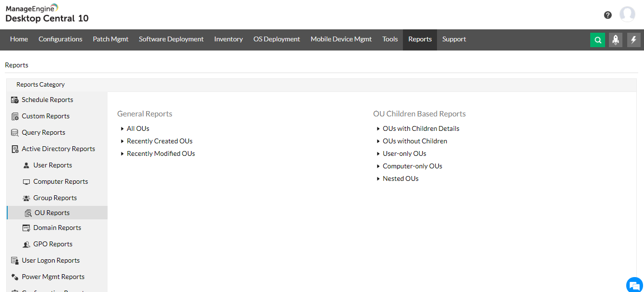Open Mobile Device Mgmt tab
The image size is (644, 292).
[341, 39]
